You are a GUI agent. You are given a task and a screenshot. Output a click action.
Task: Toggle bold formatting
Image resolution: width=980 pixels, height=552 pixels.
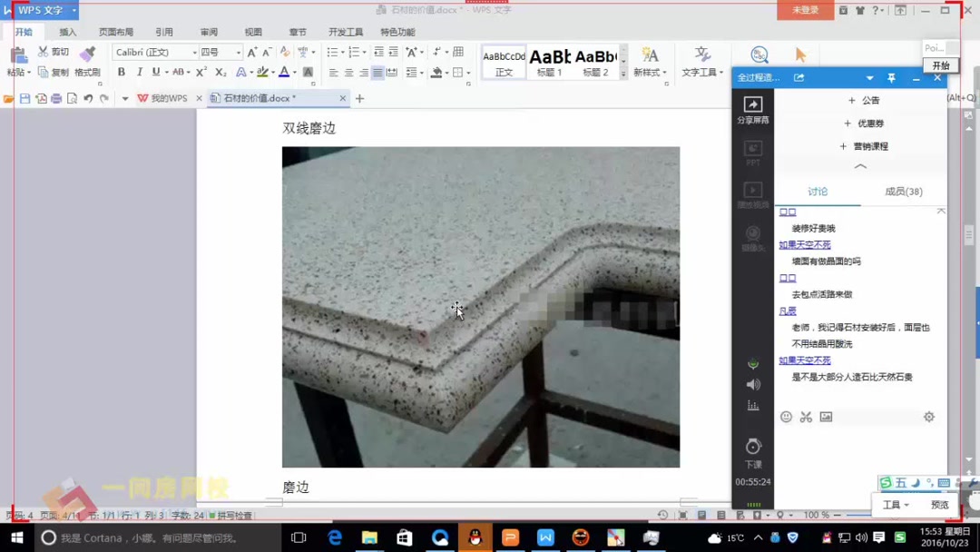click(121, 72)
